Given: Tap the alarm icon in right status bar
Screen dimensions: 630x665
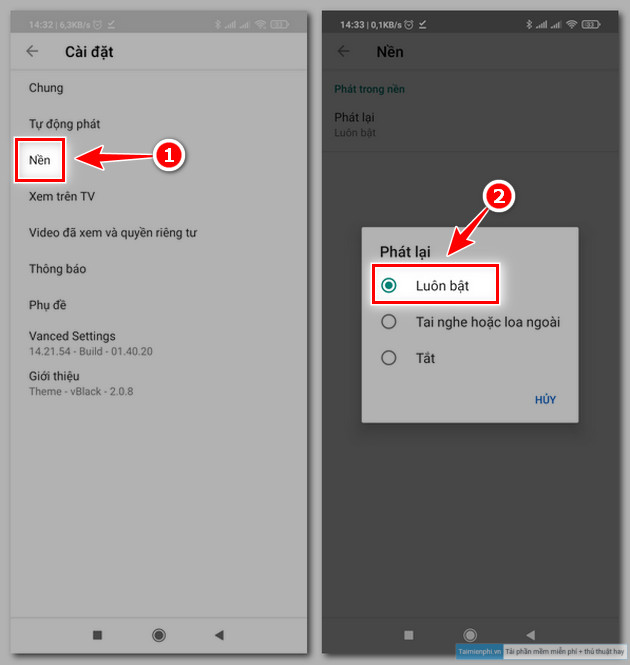Looking at the screenshot, I should point(409,25).
